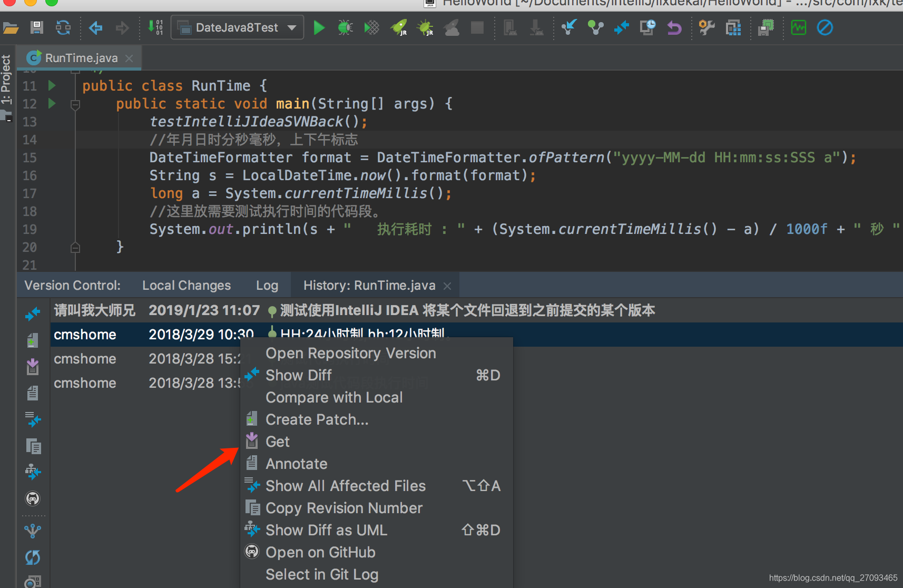Screen dimensions: 903x588
Task: Run DateJava8Test with the green play button
Action: pyautogui.click(x=319, y=27)
